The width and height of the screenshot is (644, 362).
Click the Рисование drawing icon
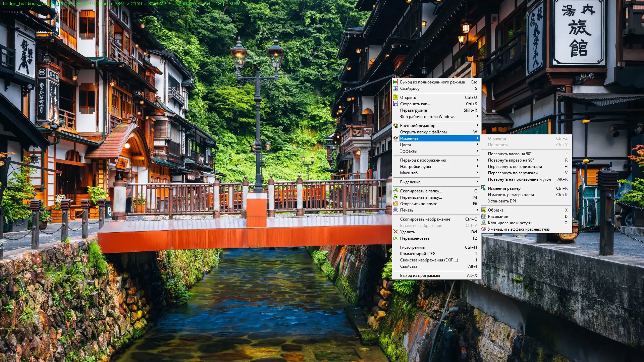point(484,217)
